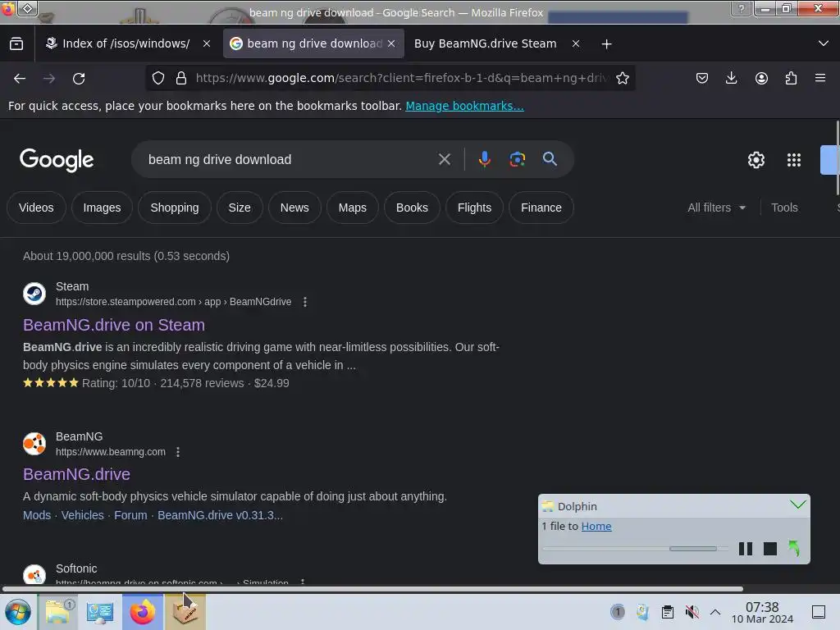Open BeamNG.drive v0.31.3 sitelink

220,515
